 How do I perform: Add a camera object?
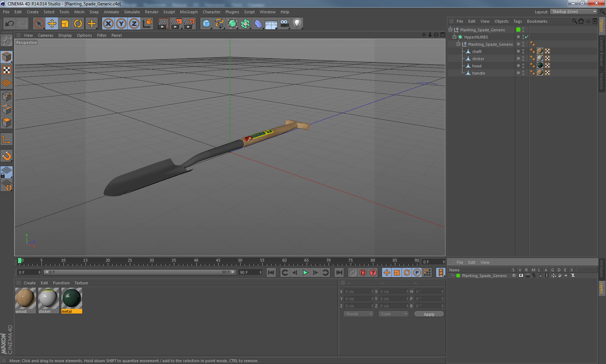click(284, 24)
